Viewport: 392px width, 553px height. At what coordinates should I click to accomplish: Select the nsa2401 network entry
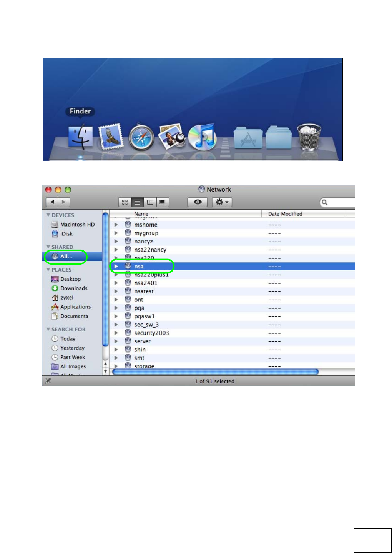tap(232, 283)
